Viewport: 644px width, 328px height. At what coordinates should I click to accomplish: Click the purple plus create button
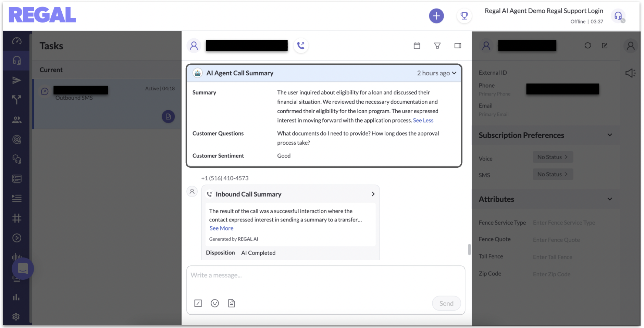point(436,16)
